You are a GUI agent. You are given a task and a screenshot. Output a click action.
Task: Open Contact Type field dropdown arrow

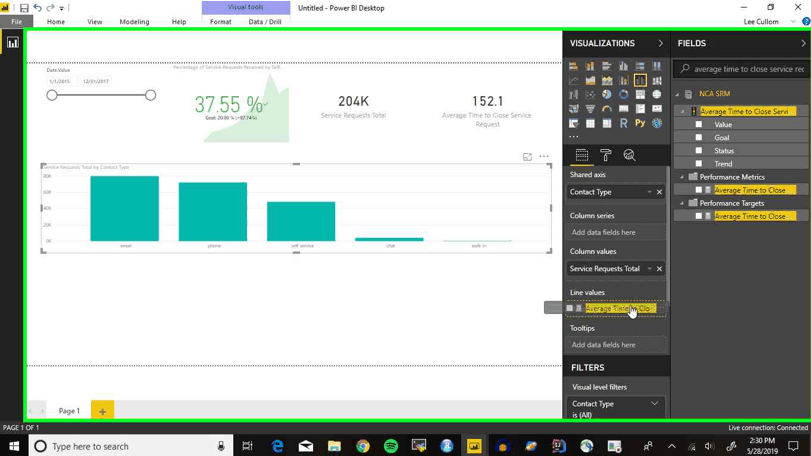pos(650,192)
